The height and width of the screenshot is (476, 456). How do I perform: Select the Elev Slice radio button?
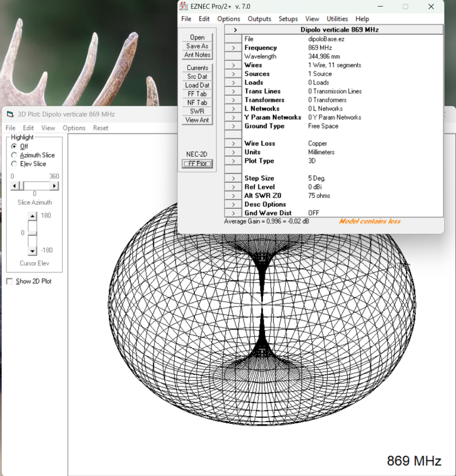(x=14, y=164)
